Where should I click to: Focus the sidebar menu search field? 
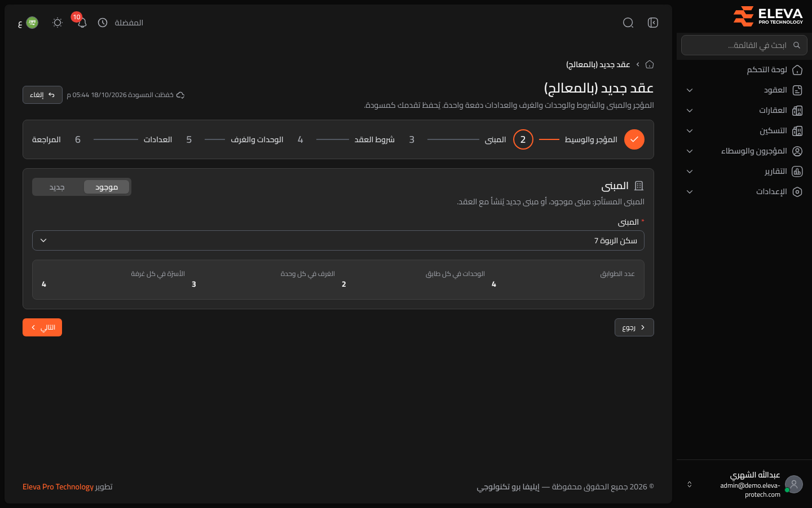744,45
